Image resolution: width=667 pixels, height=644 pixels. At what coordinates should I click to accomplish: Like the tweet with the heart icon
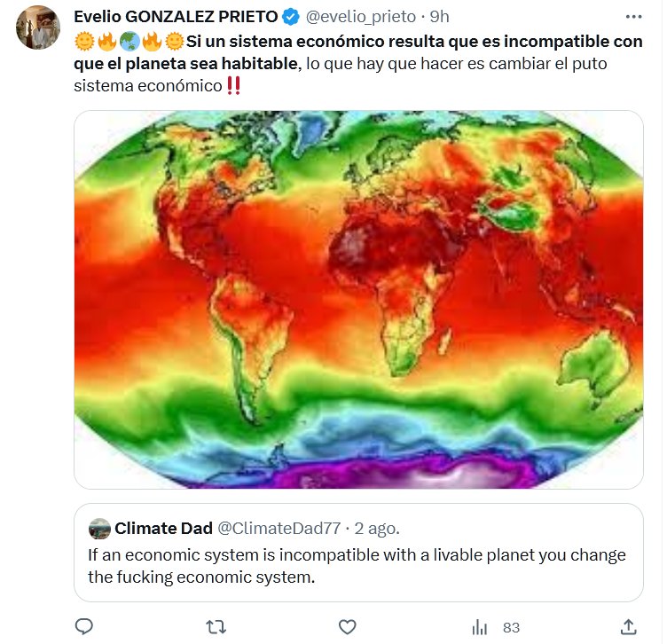click(348, 626)
